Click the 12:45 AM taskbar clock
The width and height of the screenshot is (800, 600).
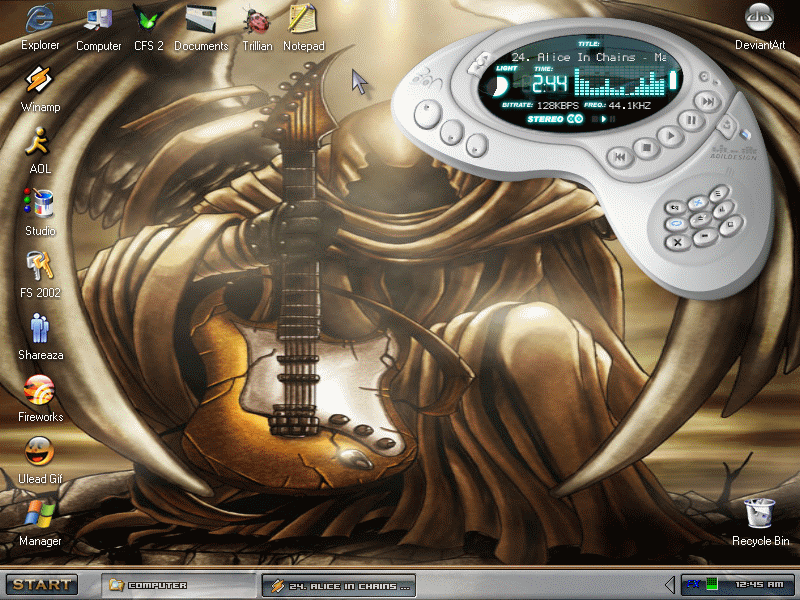coord(759,584)
